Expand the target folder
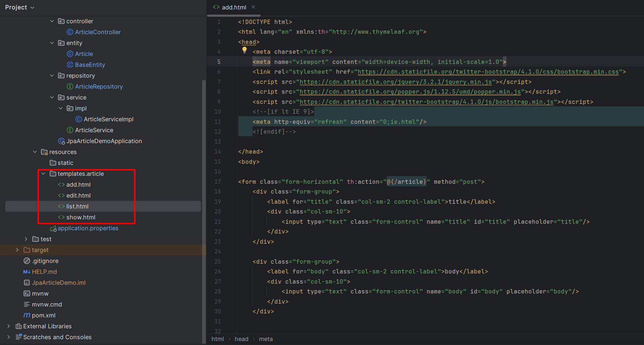The width and height of the screenshot is (644, 345). point(17,250)
